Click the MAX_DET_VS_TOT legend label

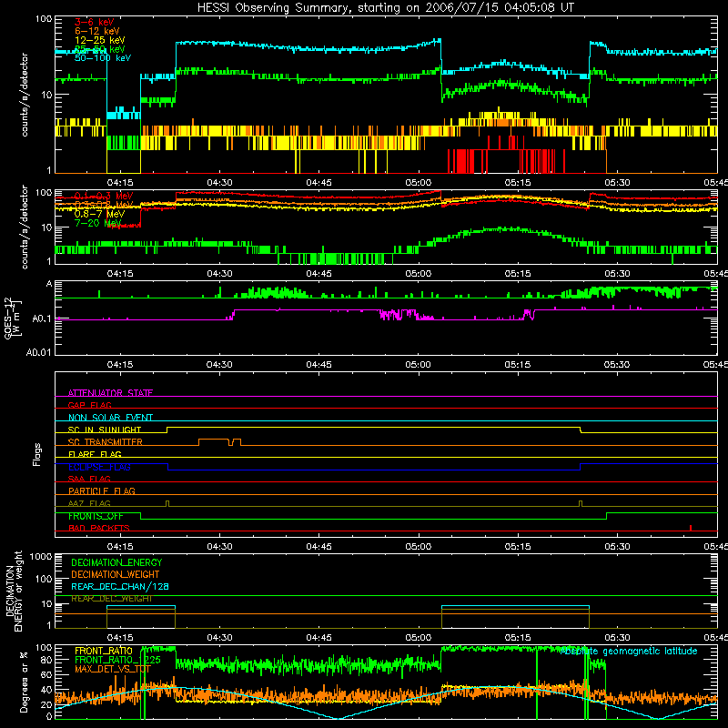click(113, 669)
